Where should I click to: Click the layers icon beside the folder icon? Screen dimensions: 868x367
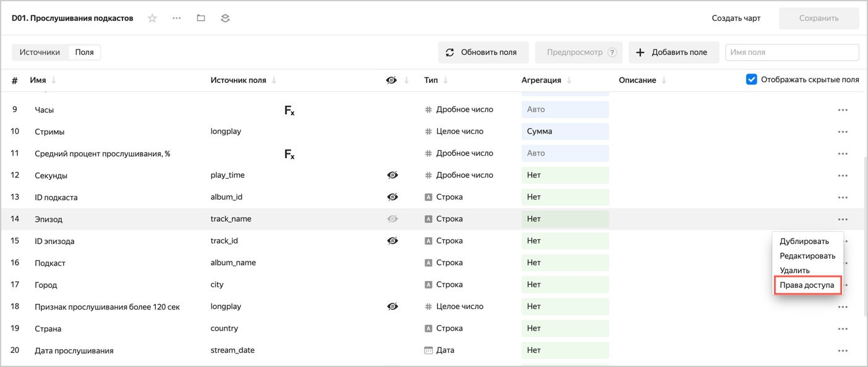(225, 19)
